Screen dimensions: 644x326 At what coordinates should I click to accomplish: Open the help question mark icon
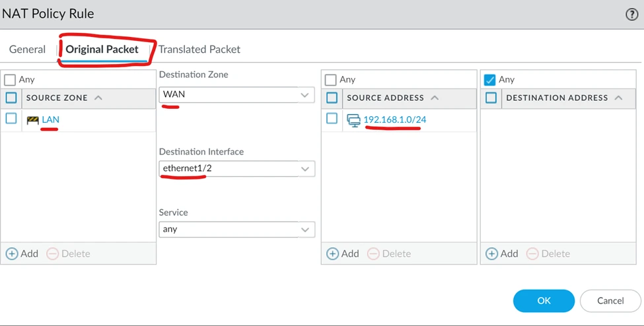click(631, 15)
